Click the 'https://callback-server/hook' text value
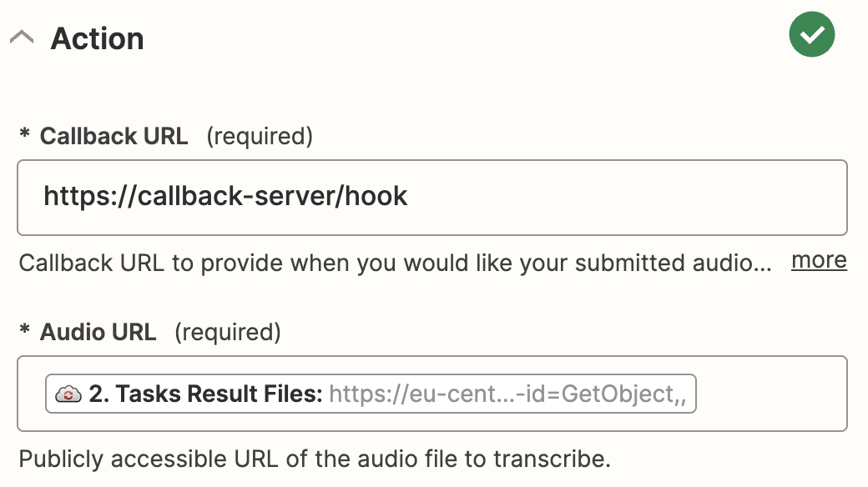868x487 pixels. pyautogui.click(x=225, y=196)
